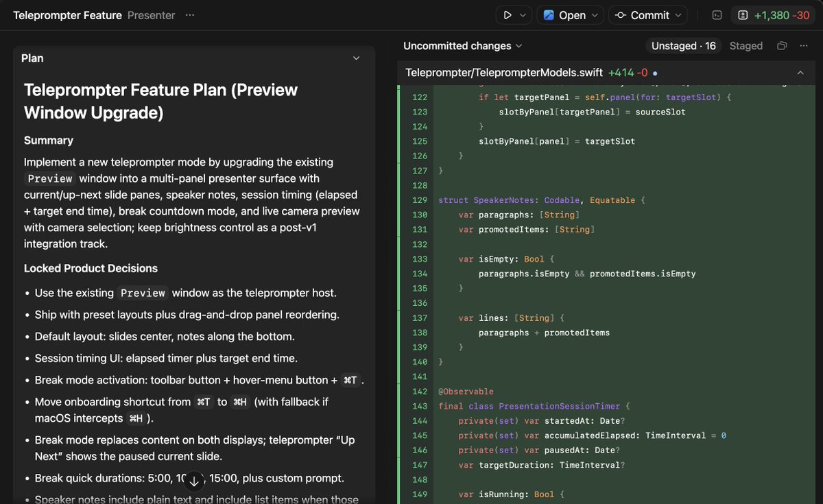Image resolution: width=823 pixels, height=504 pixels.
Task: Click the 'Default layout: slides center' bullet
Action: pyautogui.click(x=165, y=337)
